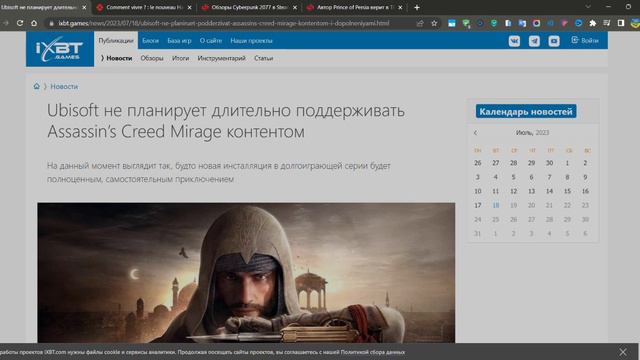Select July 10 in the calendar
This screenshot has height=360, width=640.
478,191
